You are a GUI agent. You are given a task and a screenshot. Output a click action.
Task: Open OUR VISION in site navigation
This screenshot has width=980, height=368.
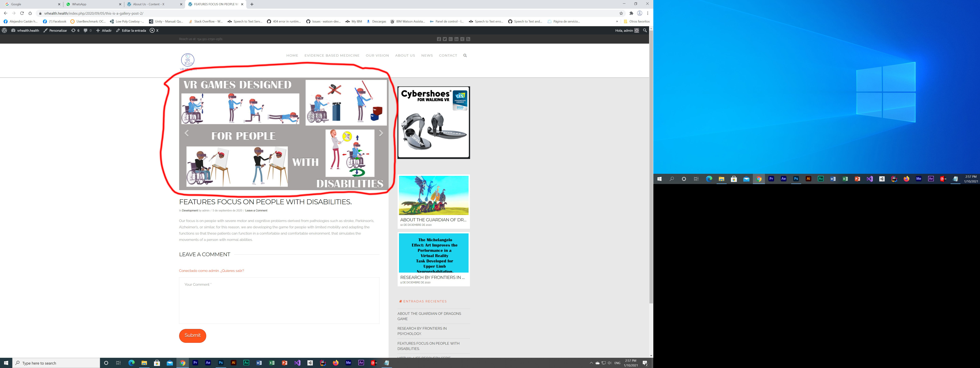coord(377,56)
